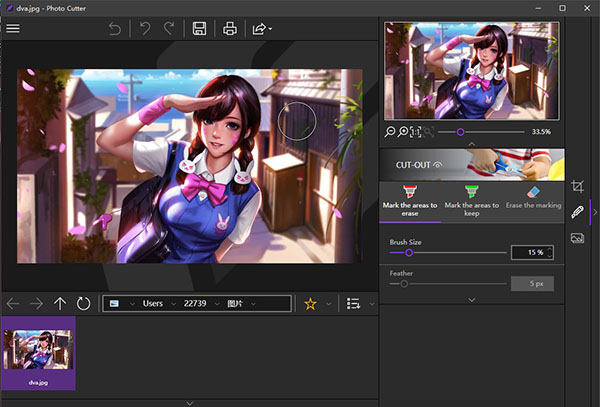
Task: Open the background image tool
Action: coord(577,238)
